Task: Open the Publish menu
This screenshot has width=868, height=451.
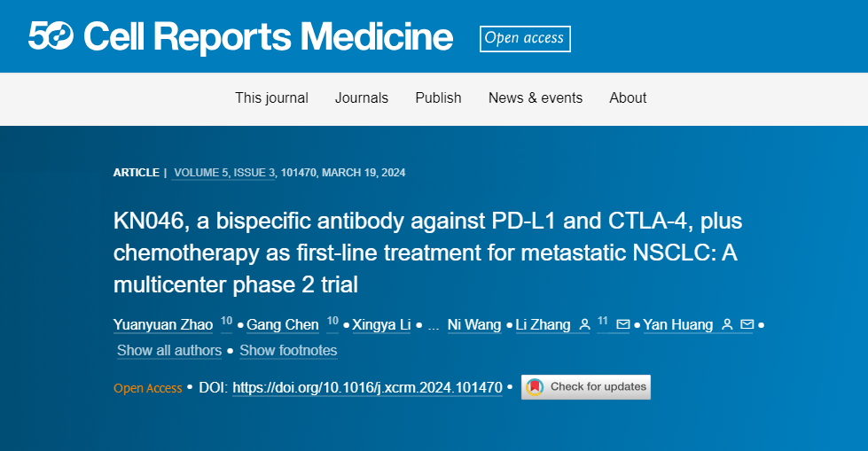Action: pyautogui.click(x=438, y=98)
